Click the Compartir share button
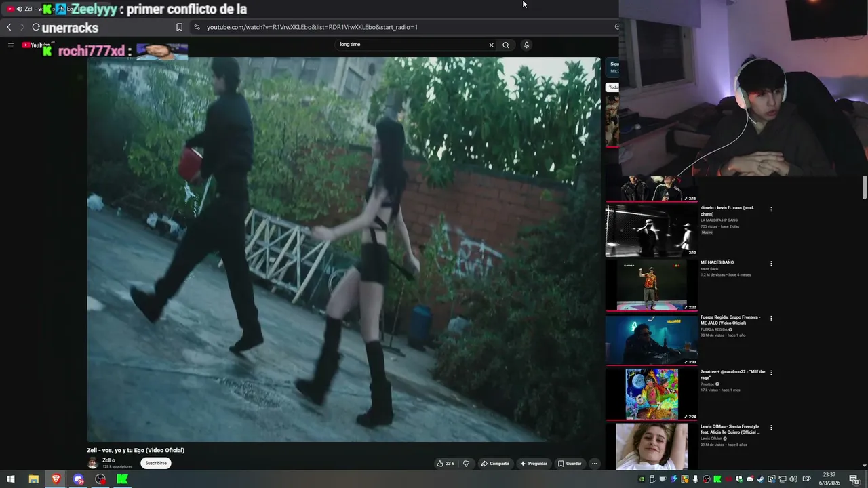The image size is (868, 488). 495,464
